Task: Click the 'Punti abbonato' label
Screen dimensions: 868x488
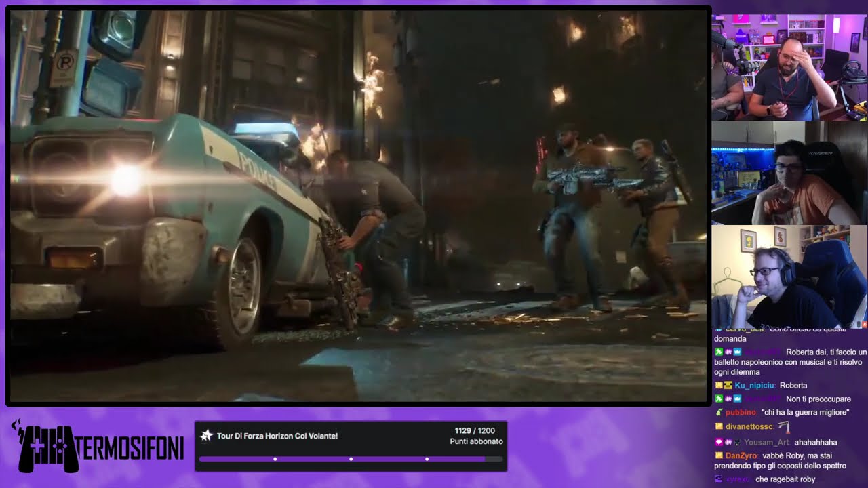Action: point(476,441)
